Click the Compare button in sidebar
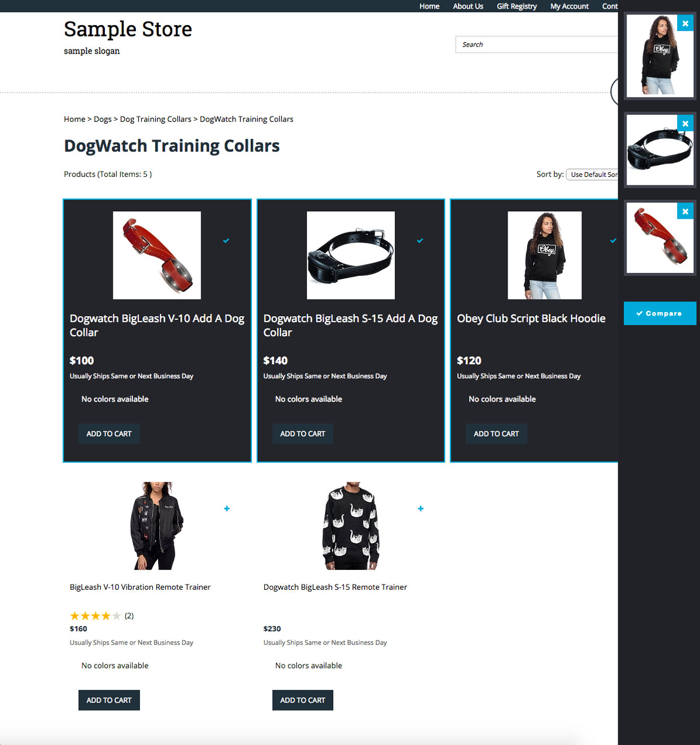The width and height of the screenshot is (700, 745). click(660, 313)
